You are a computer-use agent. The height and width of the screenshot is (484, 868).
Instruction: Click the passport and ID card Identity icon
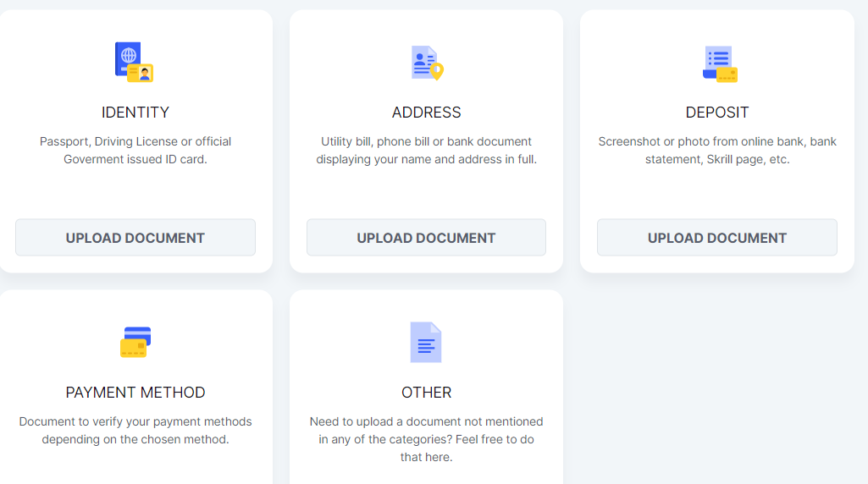coord(134,63)
